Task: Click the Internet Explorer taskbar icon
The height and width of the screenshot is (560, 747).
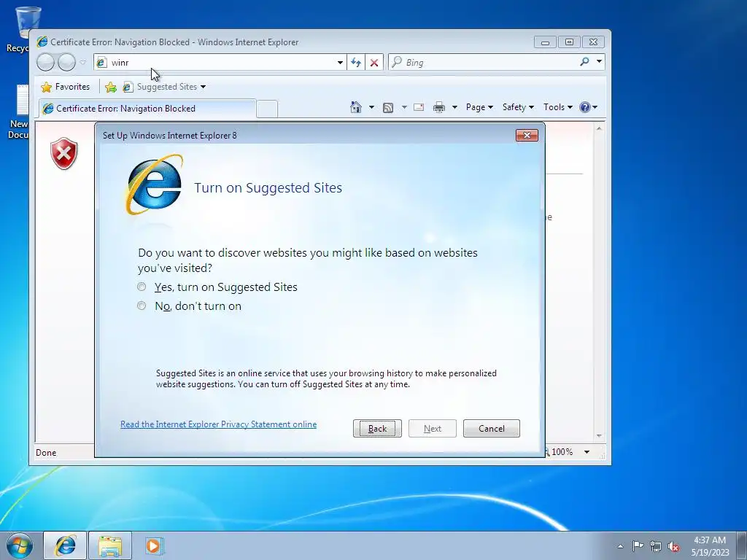Action: (x=65, y=545)
